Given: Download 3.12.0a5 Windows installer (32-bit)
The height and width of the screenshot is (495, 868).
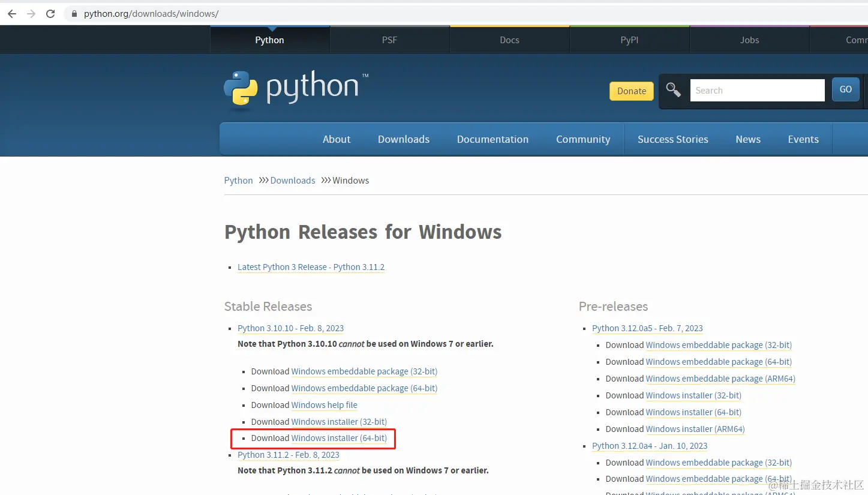Looking at the screenshot, I should [694, 396].
